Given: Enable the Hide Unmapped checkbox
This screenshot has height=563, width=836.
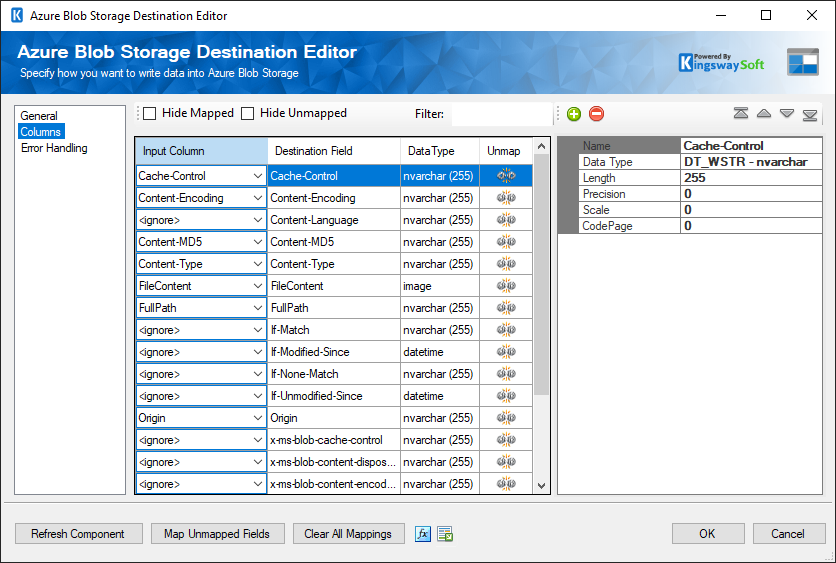Looking at the screenshot, I should pyautogui.click(x=247, y=114).
